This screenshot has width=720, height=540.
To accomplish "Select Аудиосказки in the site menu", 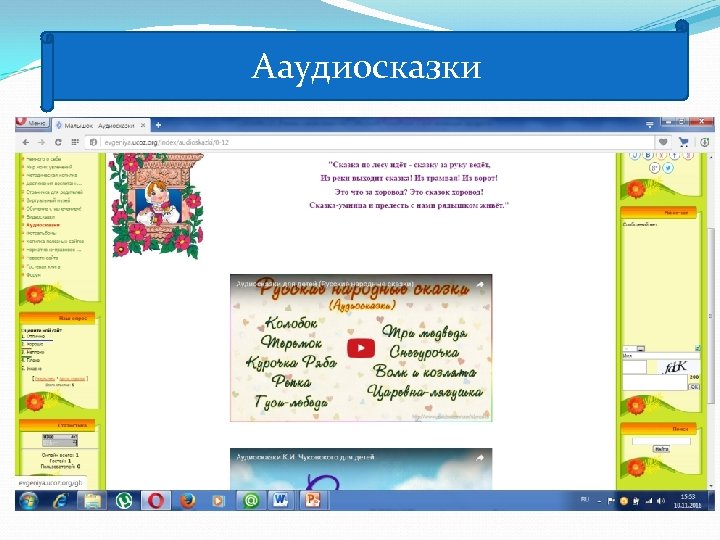I will 43,225.
